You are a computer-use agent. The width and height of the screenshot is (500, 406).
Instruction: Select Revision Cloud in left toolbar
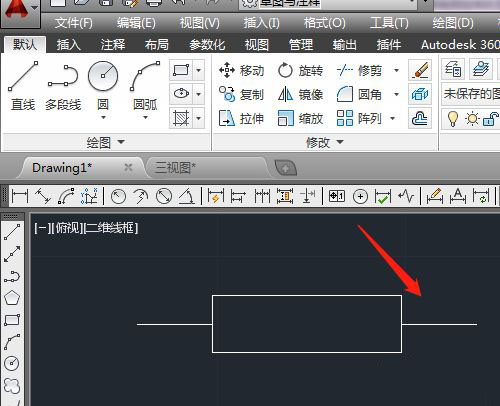pos(12,386)
